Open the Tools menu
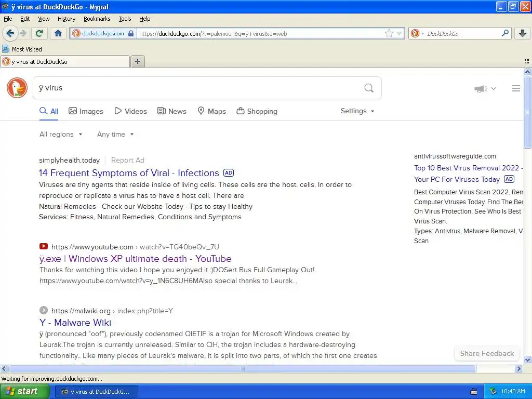Viewport: 532px width, 399px height. tap(125, 19)
